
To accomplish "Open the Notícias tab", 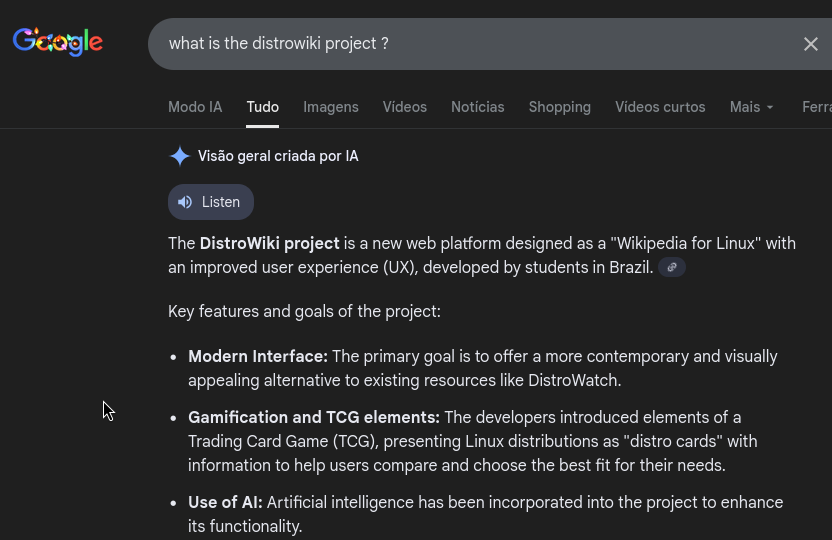I will tap(477, 107).
